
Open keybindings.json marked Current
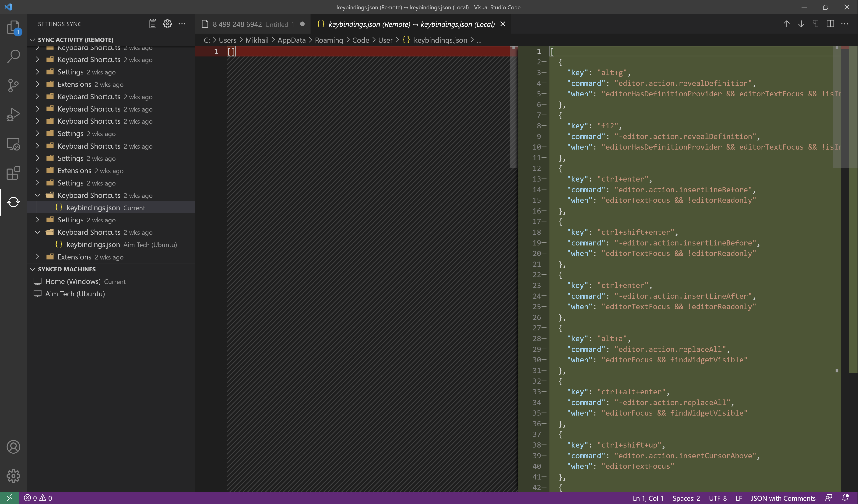point(111,208)
